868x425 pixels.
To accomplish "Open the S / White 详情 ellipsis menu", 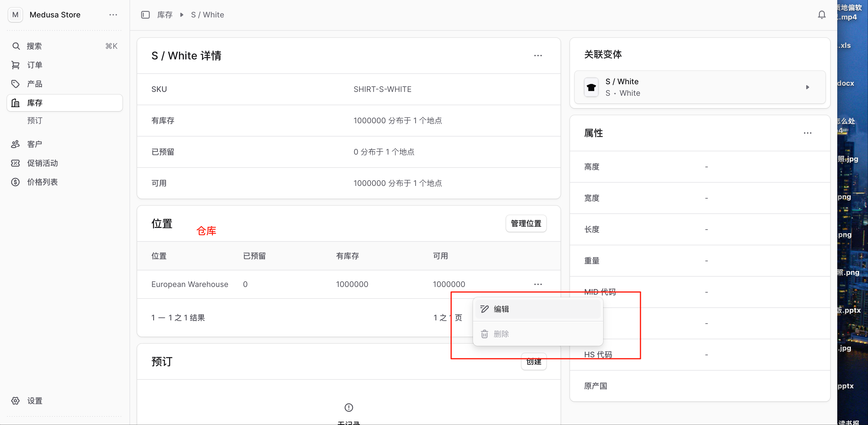I will tap(538, 56).
